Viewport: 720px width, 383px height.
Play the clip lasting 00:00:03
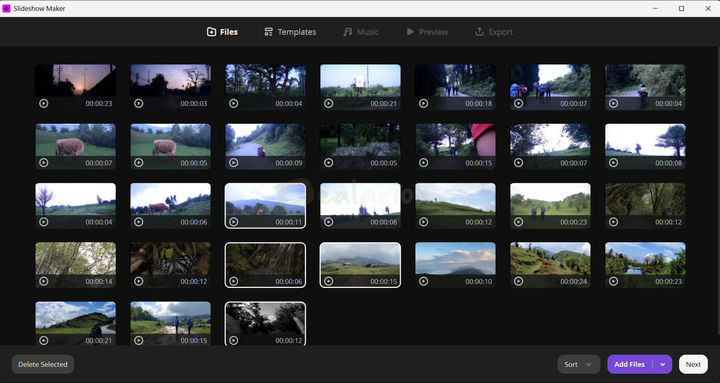click(139, 103)
